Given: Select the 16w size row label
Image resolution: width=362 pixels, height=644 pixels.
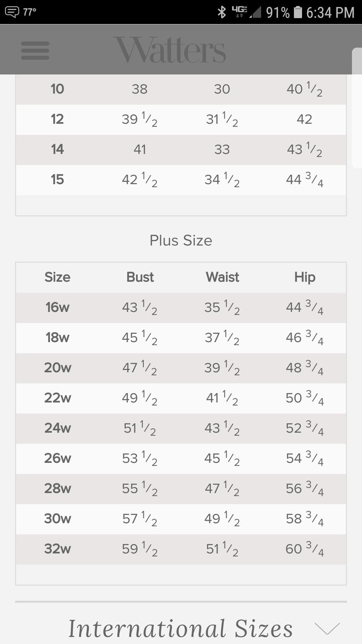Looking at the screenshot, I should coord(57,307).
